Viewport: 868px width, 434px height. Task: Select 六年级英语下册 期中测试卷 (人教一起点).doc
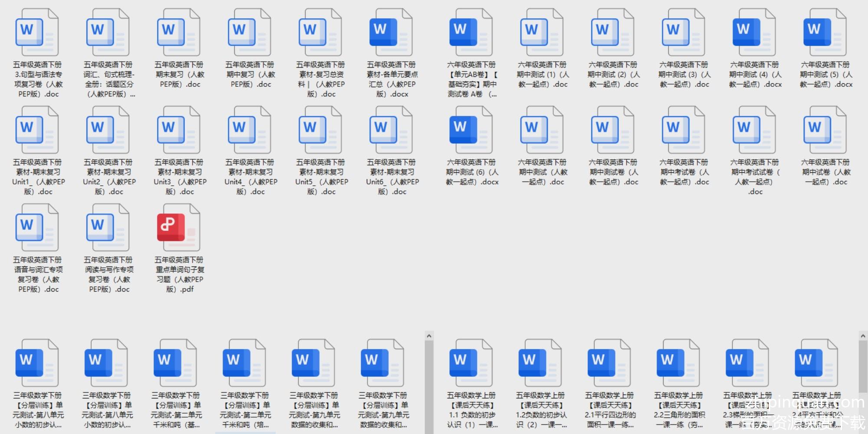(x=613, y=146)
